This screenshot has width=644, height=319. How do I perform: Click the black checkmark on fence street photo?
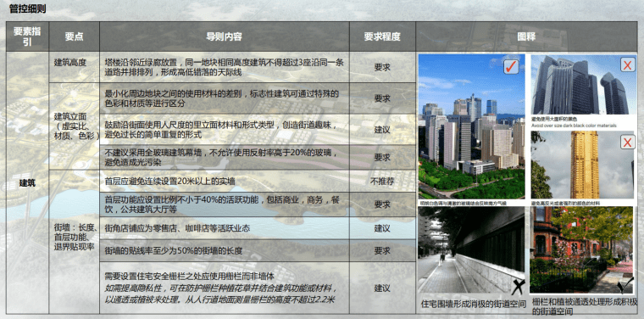click(627, 285)
